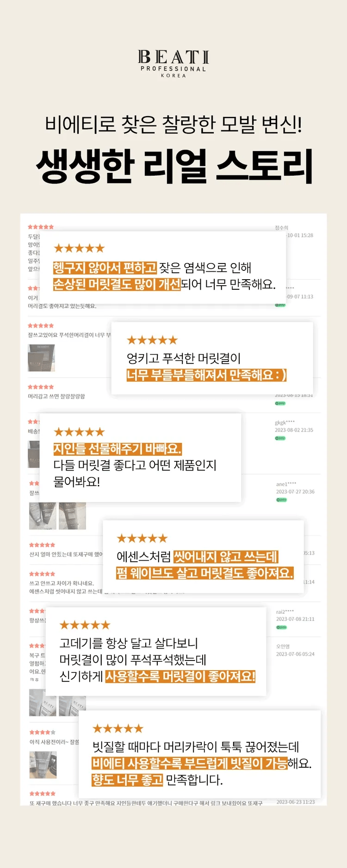Click five-star rating above 헹구지 않아서 편하고 review
347x868 pixels.
[x=79, y=249]
